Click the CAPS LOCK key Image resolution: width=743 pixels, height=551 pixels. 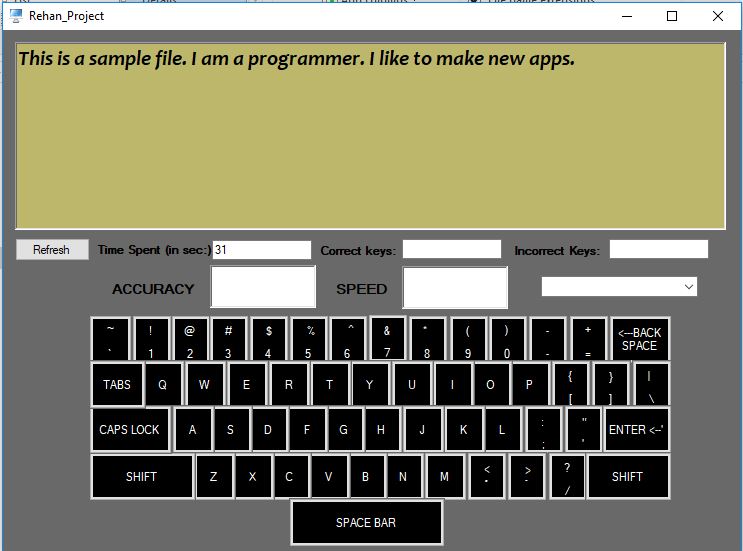coord(130,429)
